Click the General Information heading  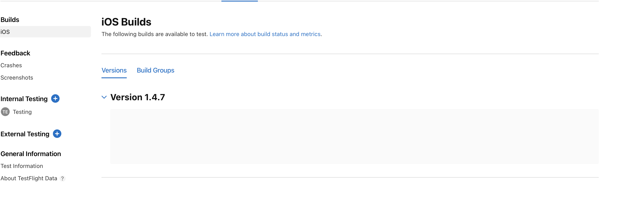pos(31,154)
